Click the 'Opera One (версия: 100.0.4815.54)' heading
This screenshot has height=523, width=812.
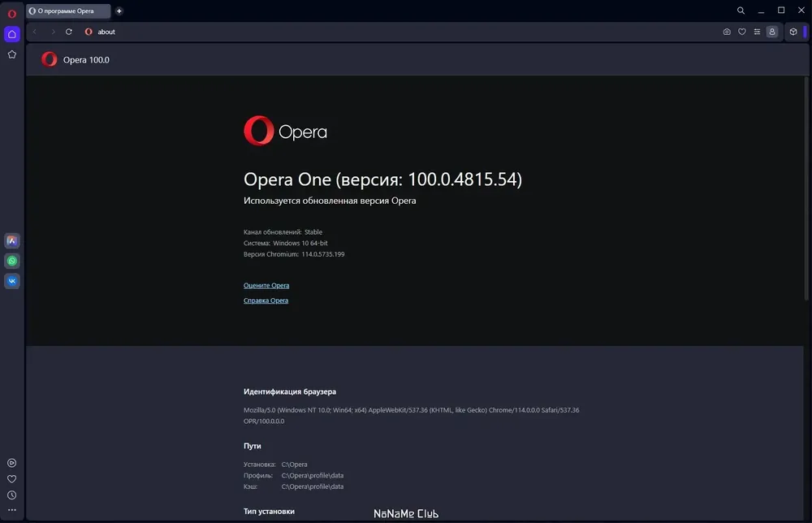382,179
